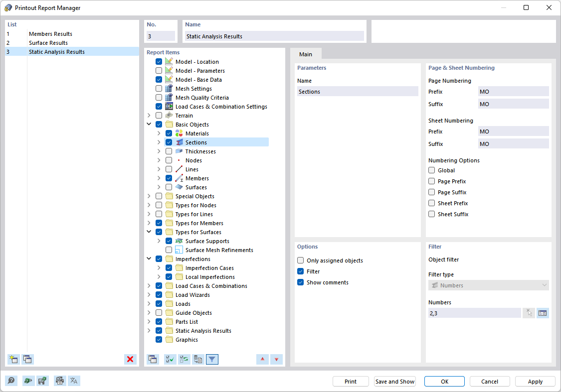Select Members Results in the list
The image size is (561, 392).
coord(72,33)
